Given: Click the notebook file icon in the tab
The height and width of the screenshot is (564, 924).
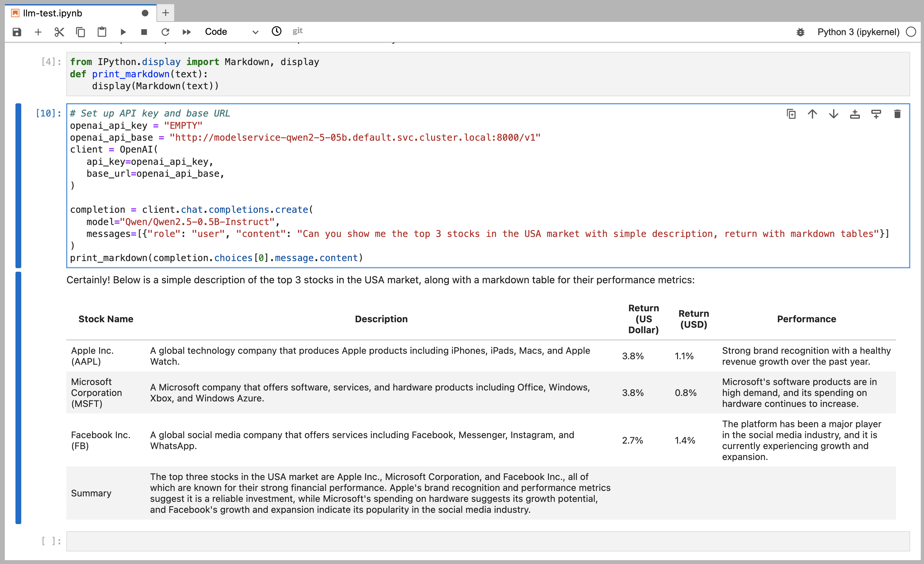Looking at the screenshot, I should (15, 13).
